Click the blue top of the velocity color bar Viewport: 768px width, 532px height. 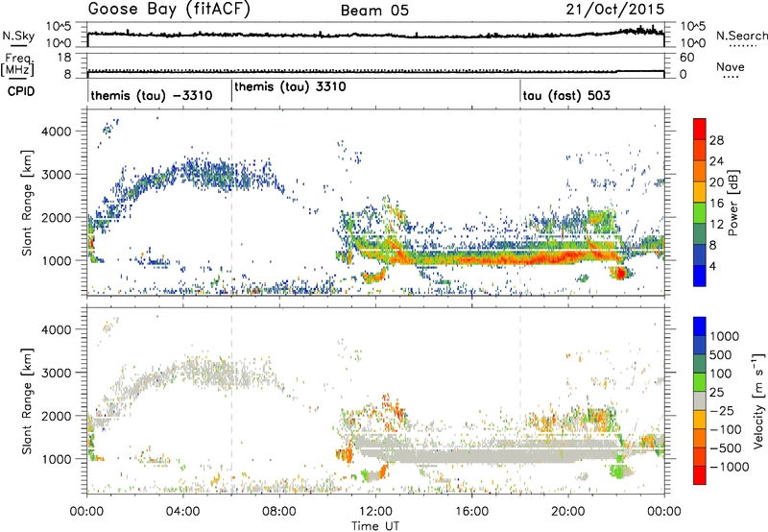click(700, 326)
